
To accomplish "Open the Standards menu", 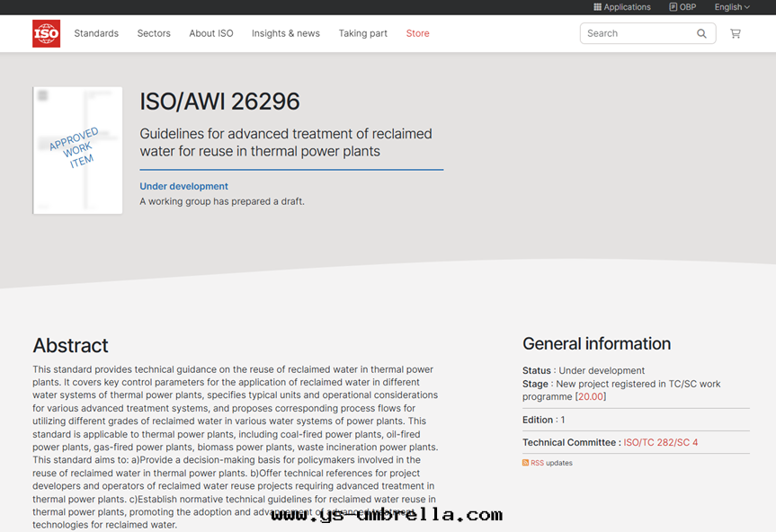I will [96, 33].
